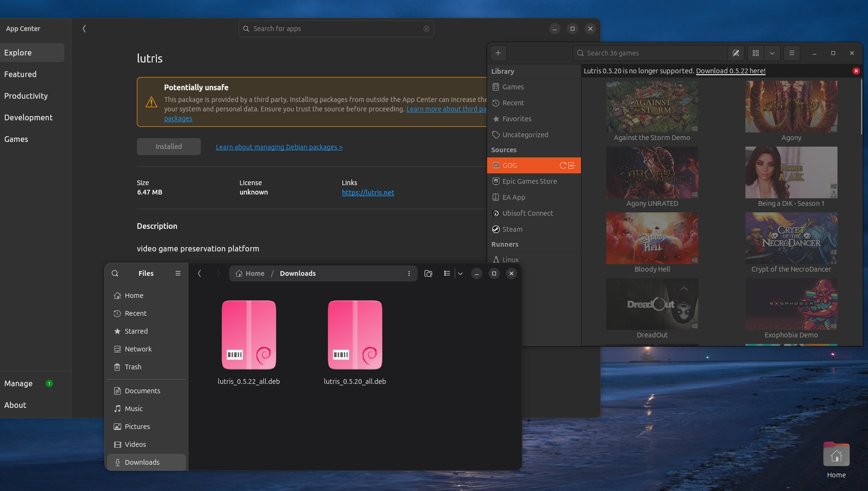Clear the App Center search field
This screenshot has width=868, height=491.
[426, 29]
